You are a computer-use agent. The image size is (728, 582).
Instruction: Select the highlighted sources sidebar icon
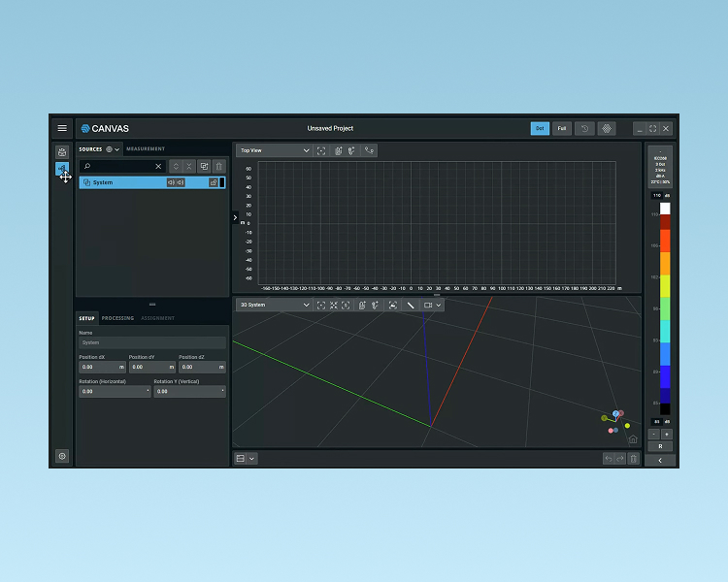tap(62, 169)
